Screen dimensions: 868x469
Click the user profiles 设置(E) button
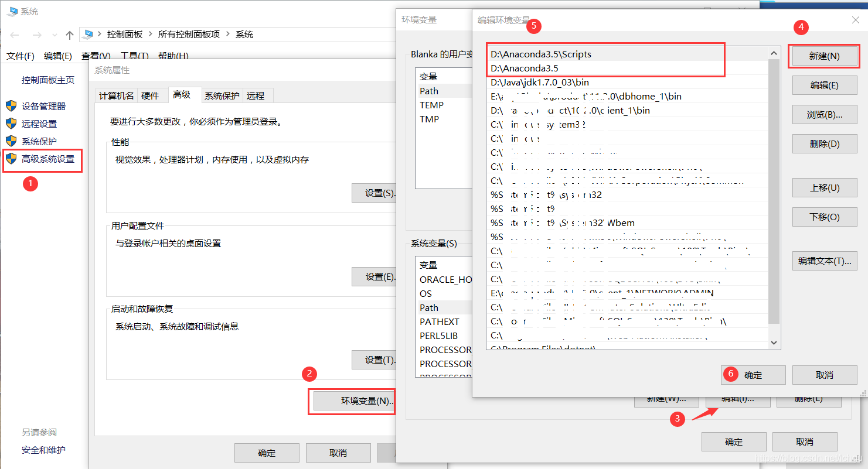(x=375, y=276)
